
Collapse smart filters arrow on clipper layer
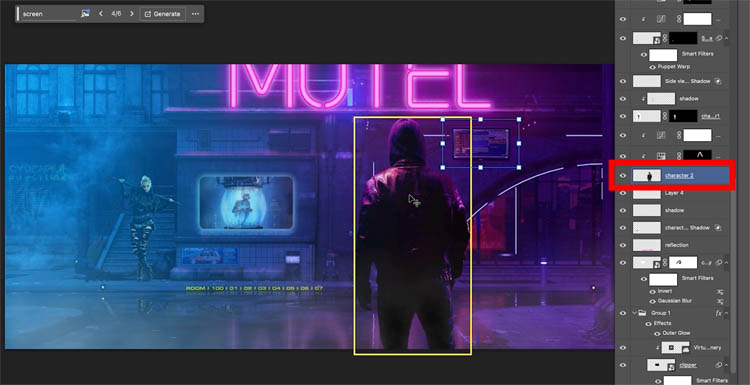tap(726, 365)
